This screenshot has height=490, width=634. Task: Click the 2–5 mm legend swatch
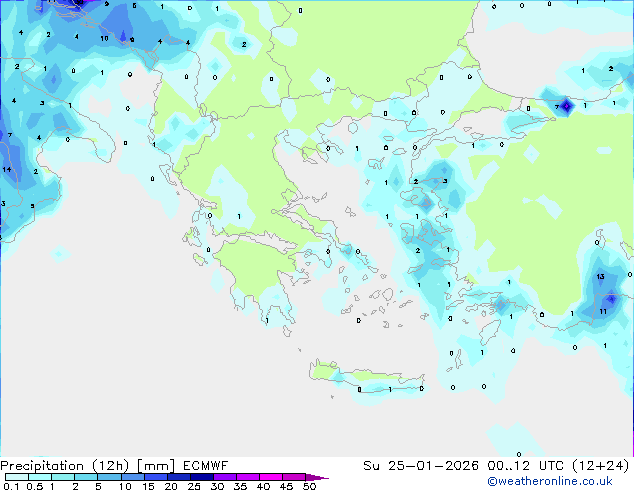[x=86, y=477]
